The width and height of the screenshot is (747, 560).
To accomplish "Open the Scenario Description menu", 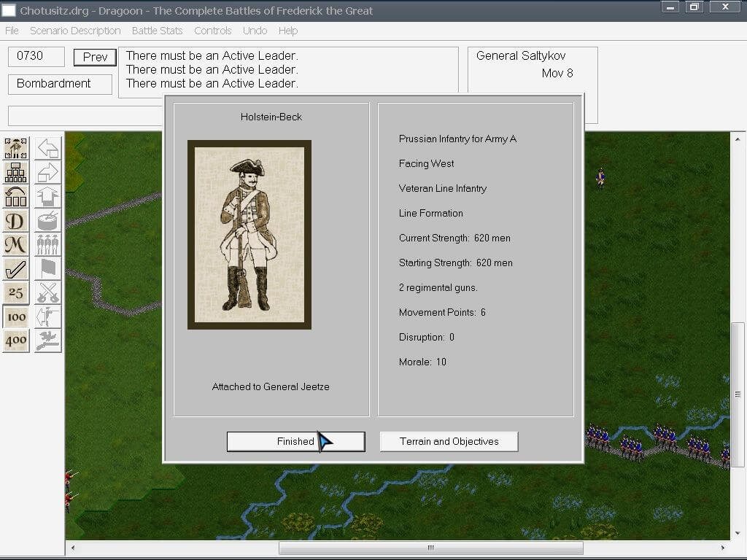I will (75, 31).
